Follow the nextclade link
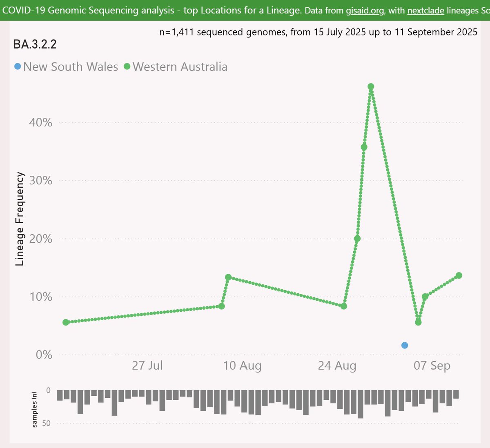The image size is (490, 448). (425, 11)
